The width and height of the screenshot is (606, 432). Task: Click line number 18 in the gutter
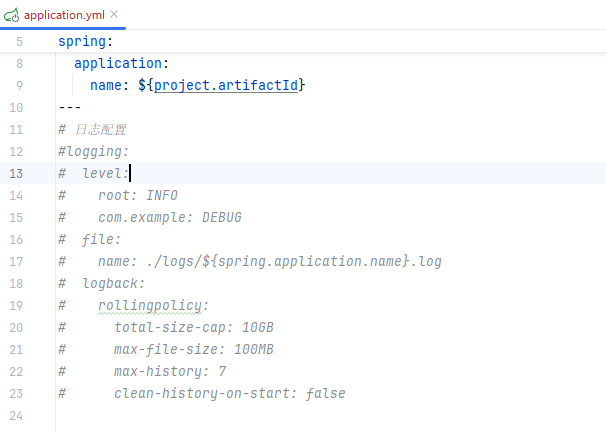coord(15,283)
